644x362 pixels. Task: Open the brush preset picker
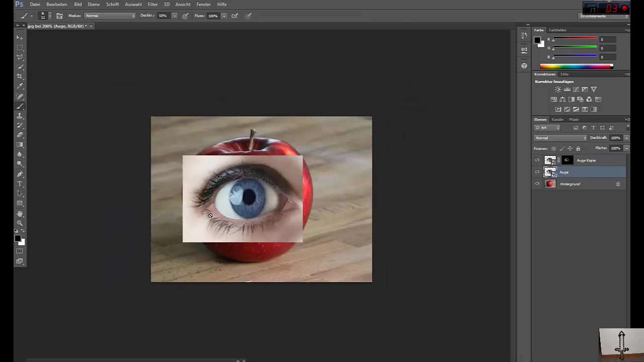pos(45,16)
